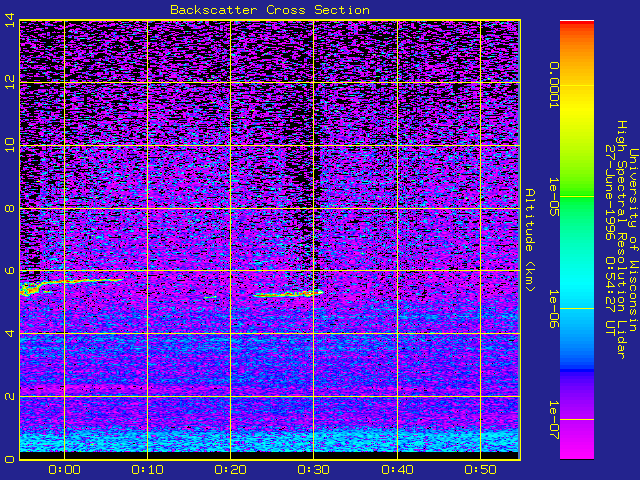Pick the magenta bottom of the colorbar

[577, 443]
